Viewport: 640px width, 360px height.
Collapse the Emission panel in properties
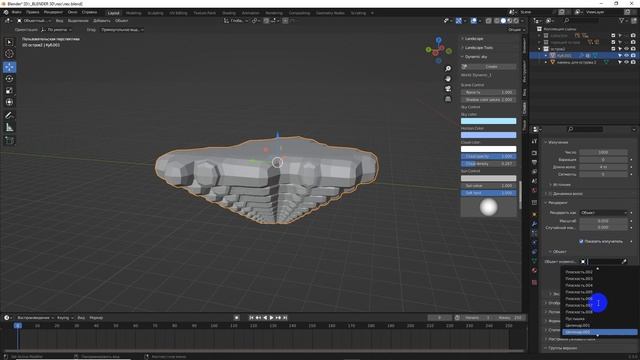point(558,142)
